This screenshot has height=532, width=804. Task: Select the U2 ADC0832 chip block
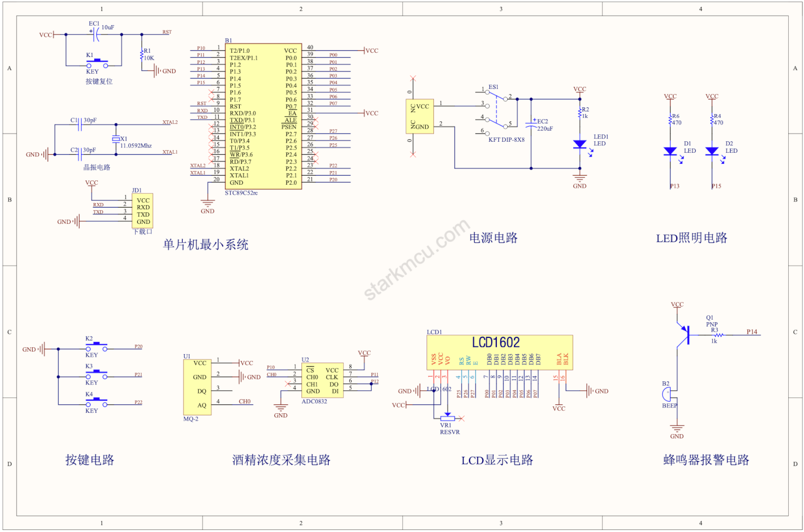[322, 380]
